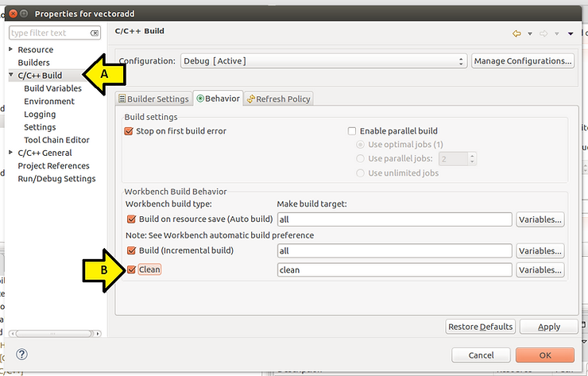Click the clean target input field
588x376 pixels.
pos(394,269)
